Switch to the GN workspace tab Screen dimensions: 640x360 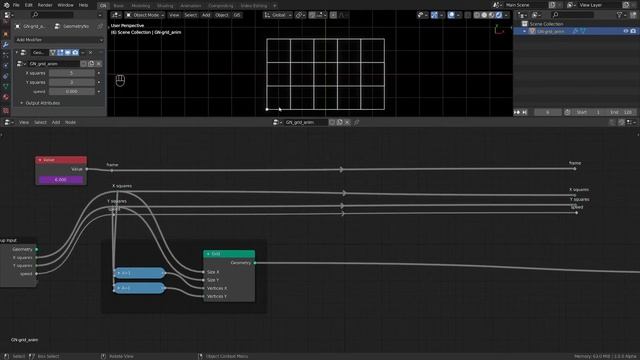(x=103, y=6)
